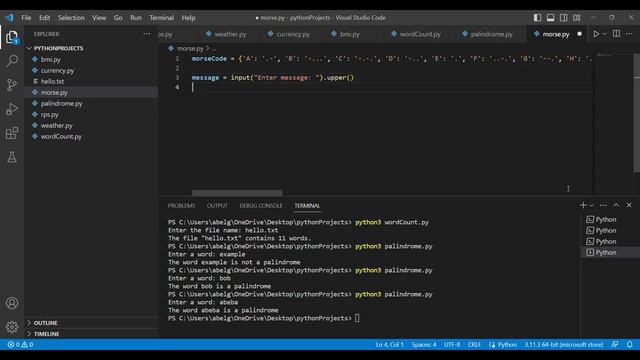Toggle Panel layout icon in title bar
The image size is (640, 360).
[551, 18]
